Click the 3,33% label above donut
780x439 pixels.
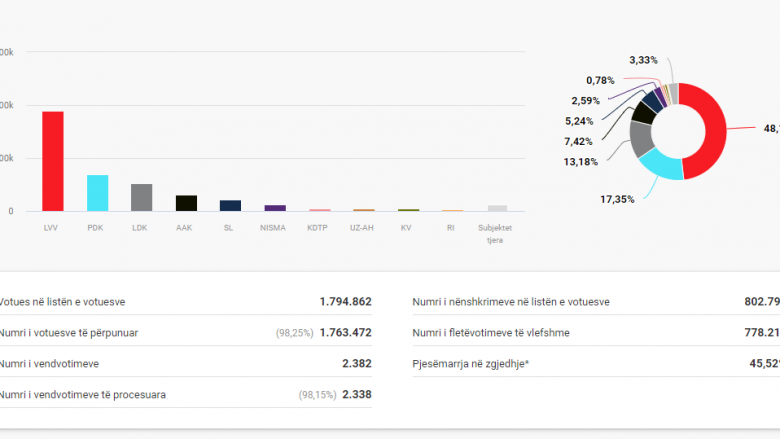pos(643,60)
